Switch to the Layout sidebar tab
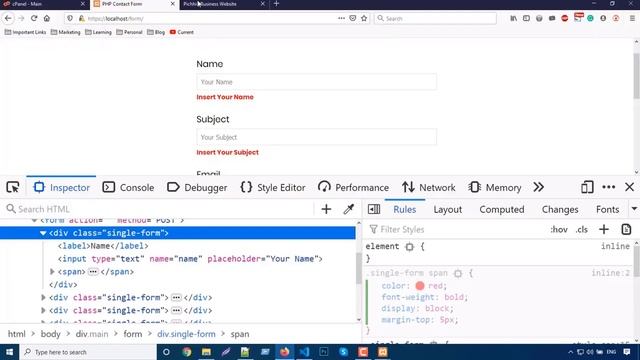This screenshot has height=360, width=640. point(447,209)
